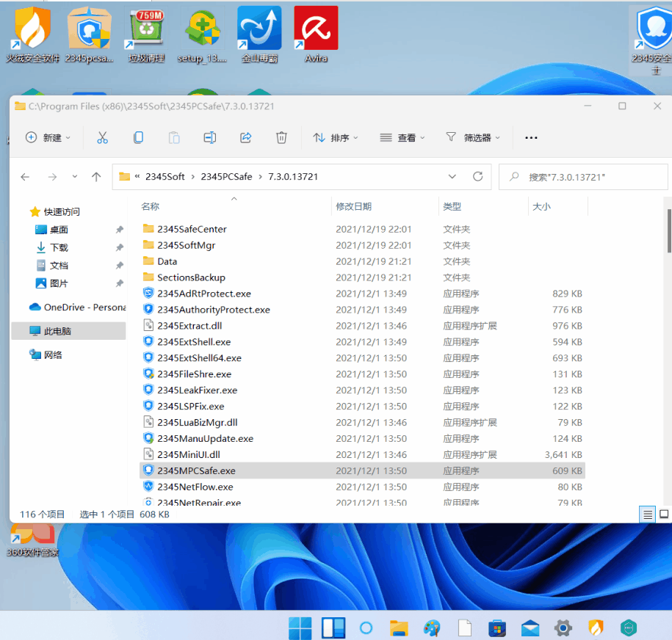Image resolution: width=672 pixels, height=640 pixels.
Task: Click the Share icon in toolbar
Action: pos(245,137)
